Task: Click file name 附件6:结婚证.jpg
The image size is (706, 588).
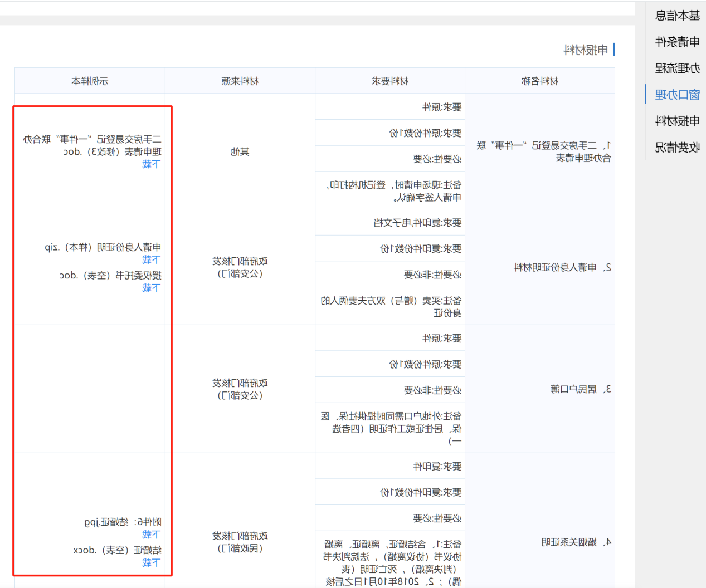Action: [123, 522]
